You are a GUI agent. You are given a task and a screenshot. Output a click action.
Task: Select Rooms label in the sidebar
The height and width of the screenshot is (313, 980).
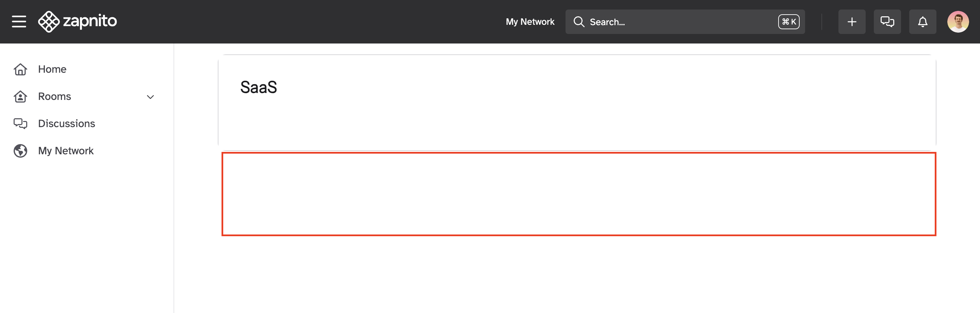(x=54, y=97)
